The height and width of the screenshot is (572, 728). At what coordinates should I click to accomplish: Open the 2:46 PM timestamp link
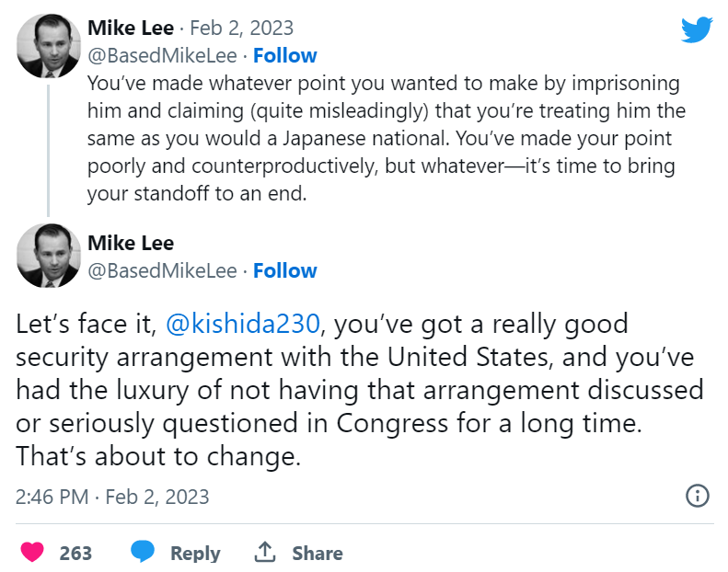pyautogui.click(x=112, y=497)
